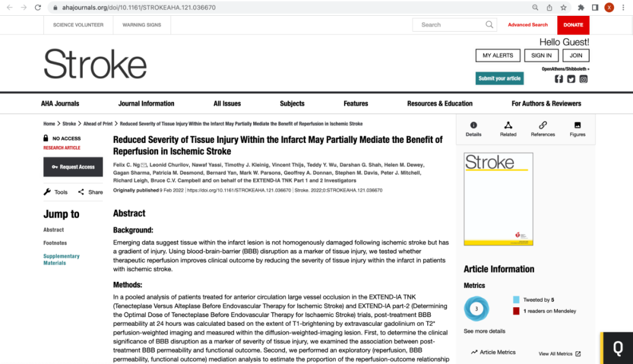Click the browser address bar URL
This screenshot has width=633, height=364.
(139, 7)
